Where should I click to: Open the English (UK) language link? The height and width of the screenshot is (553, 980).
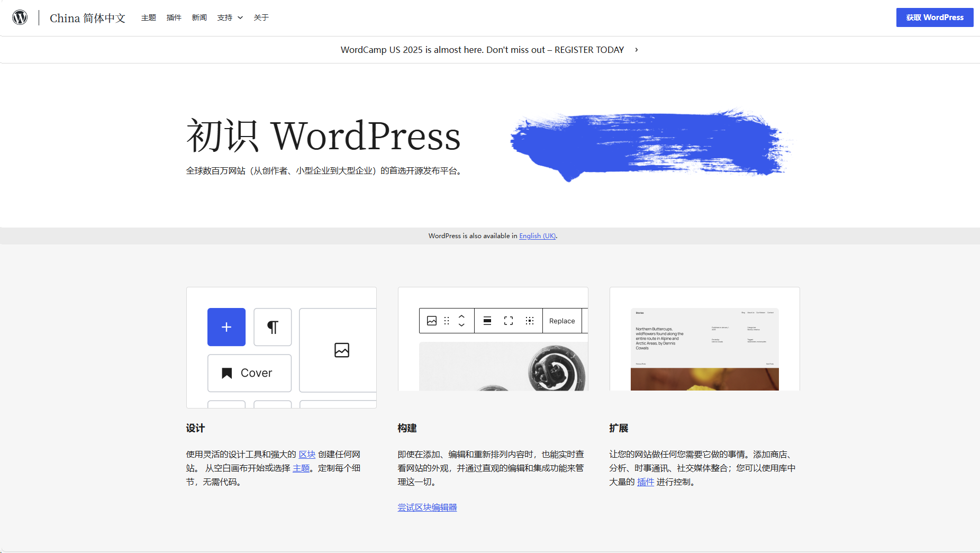coord(537,236)
